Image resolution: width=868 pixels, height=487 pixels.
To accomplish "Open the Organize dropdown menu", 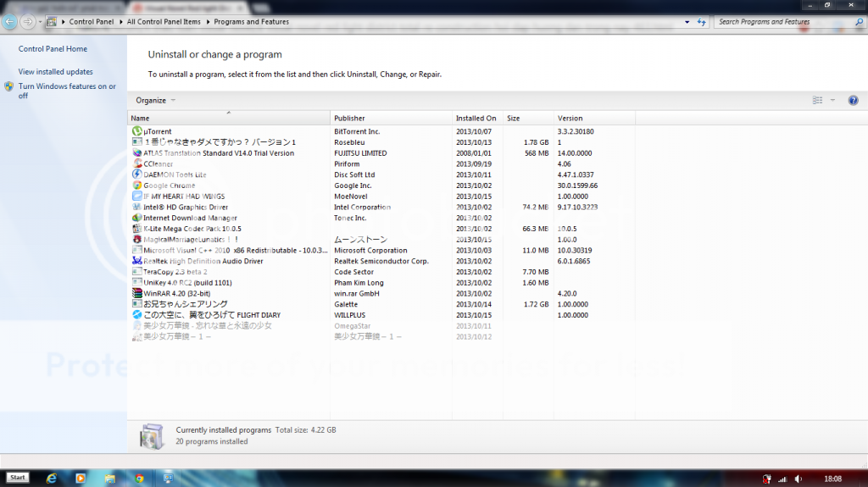I will coord(155,100).
